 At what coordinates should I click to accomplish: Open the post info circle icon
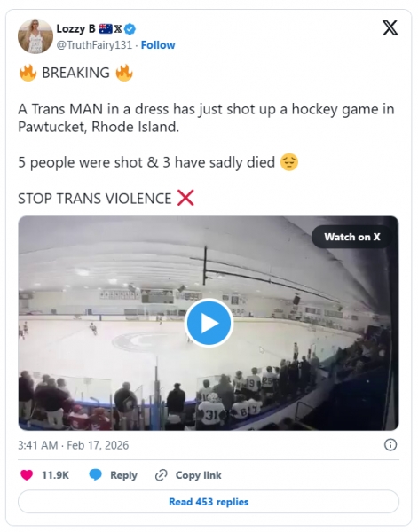[390, 445]
